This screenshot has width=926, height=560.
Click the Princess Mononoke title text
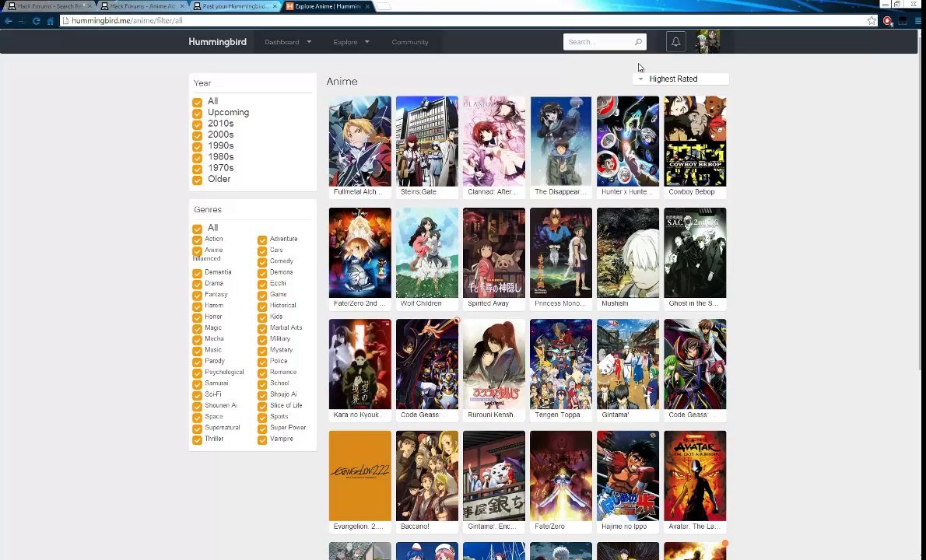pos(560,304)
